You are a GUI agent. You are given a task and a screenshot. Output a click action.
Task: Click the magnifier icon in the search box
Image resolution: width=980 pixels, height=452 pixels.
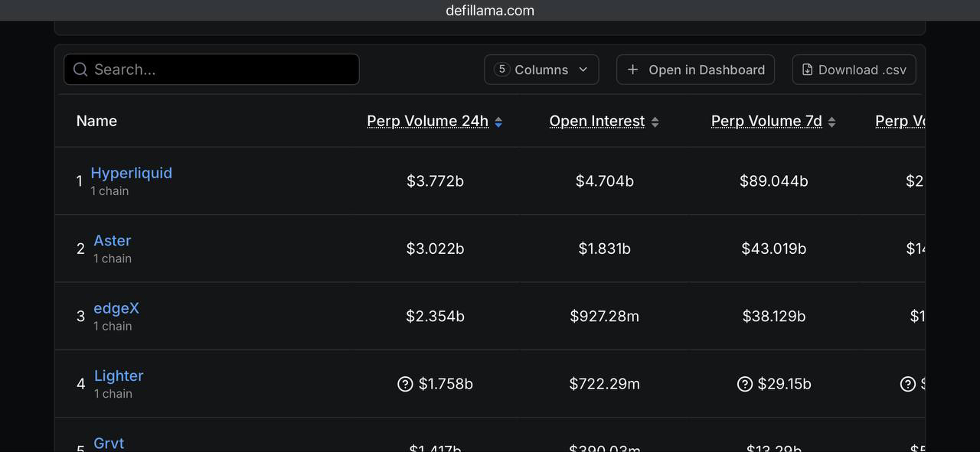(80, 70)
